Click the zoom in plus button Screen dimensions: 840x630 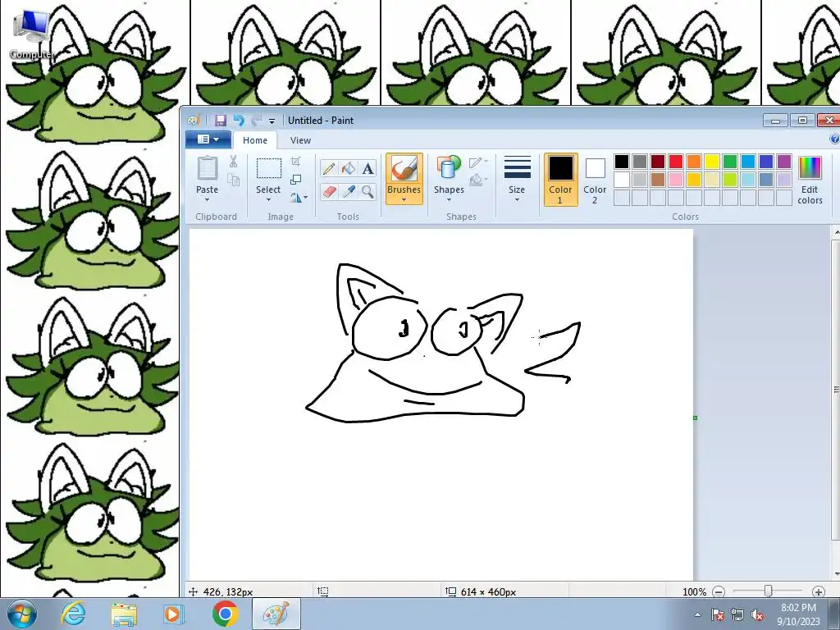pyautogui.click(x=818, y=591)
